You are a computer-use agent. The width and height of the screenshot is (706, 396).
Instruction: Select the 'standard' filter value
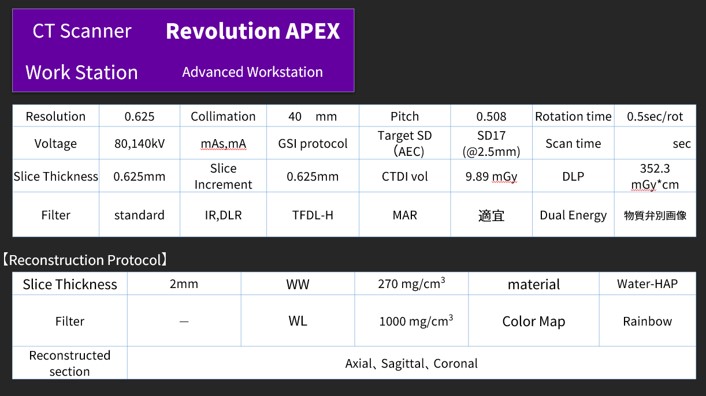tap(139, 215)
